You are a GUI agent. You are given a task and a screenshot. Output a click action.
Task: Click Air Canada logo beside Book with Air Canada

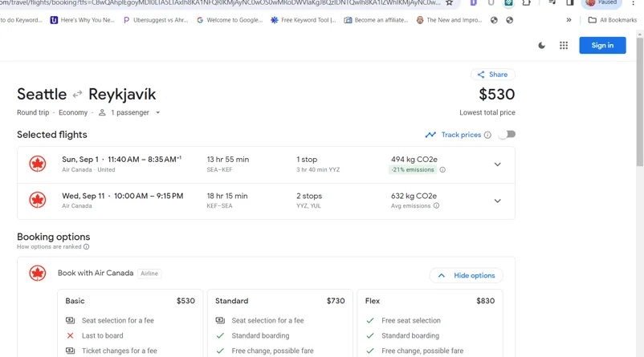(x=38, y=274)
